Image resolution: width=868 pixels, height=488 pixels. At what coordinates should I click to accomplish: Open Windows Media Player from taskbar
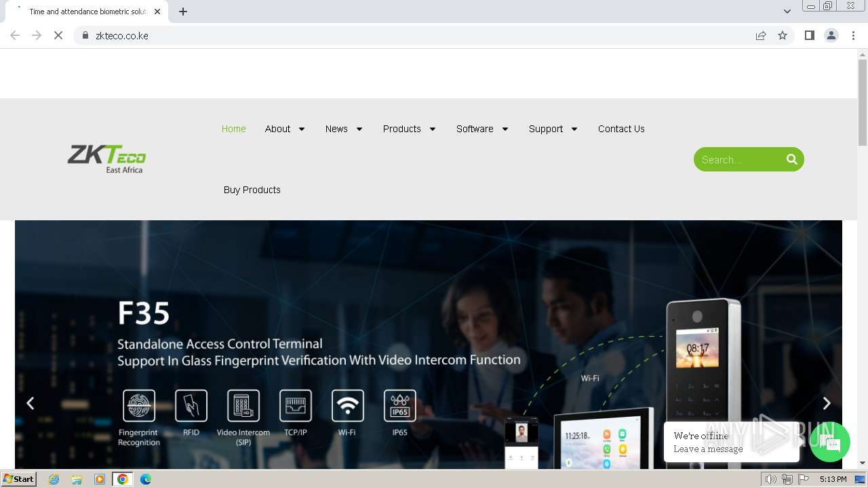click(100, 479)
